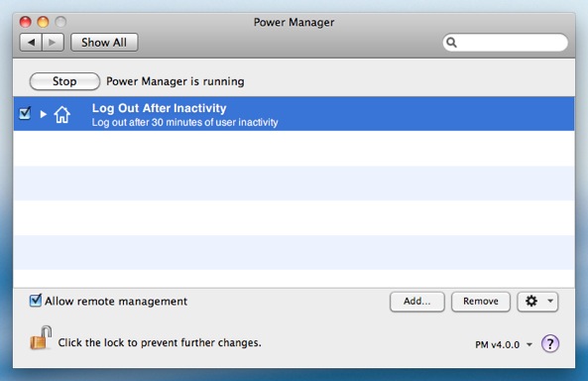Image resolution: width=588 pixels, height=381 pixels.
Task: Click 'Click the lock to prevent' text
Action: (x=160, y=342)
